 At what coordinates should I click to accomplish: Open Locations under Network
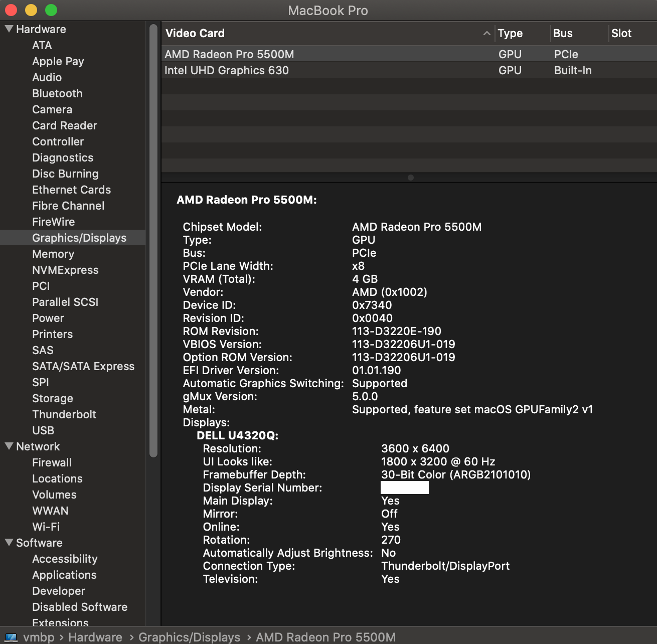(58, 478)
